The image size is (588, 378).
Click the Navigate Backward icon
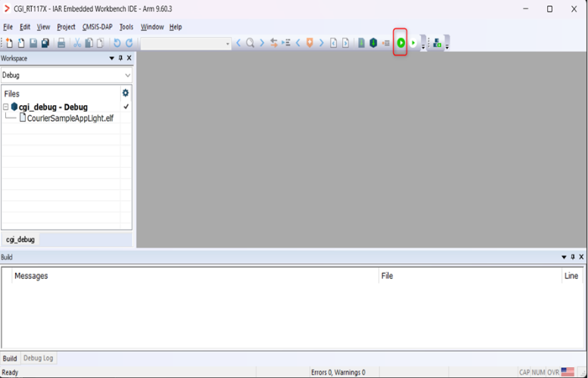coord(334,43)
